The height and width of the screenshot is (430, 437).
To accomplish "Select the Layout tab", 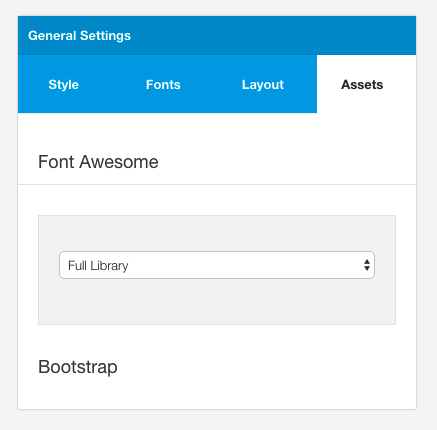I will tap(263, 84).
